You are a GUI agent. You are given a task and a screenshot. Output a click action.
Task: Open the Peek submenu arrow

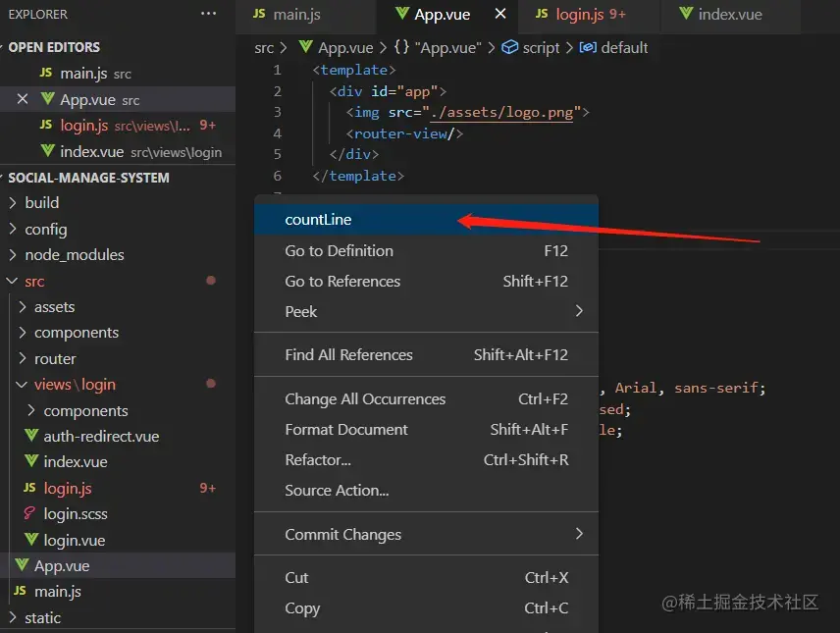pyautogui.click(x=579, y=311)
